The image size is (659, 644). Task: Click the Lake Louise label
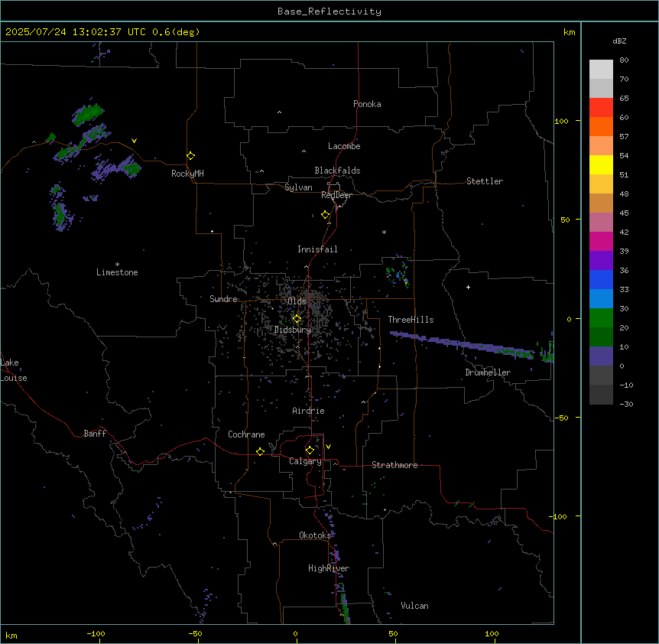(14, 370)
